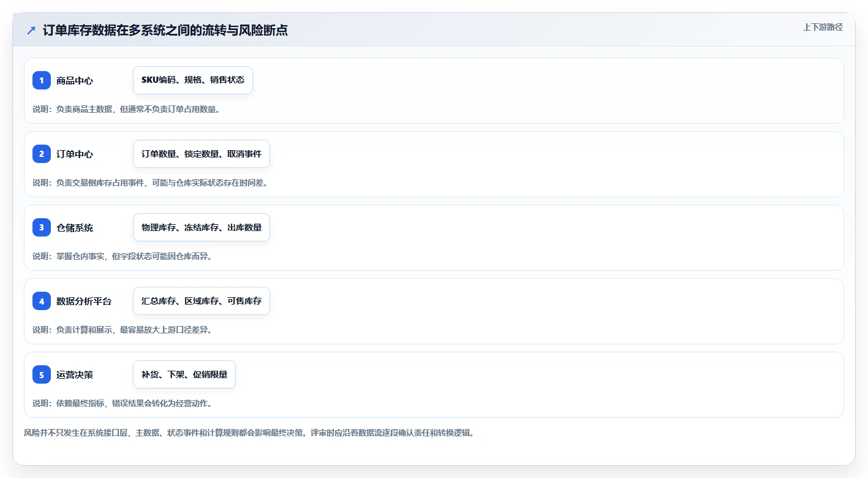The width and height of the screenshot is (868, 478).
Task: Select step number 5 badge for 运营决策
Action: [x=42, y=374]
